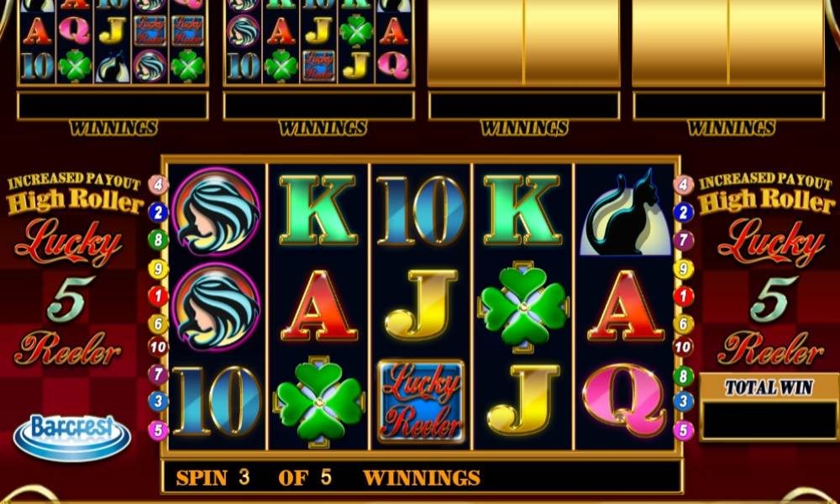Toggle payline 10 marker on the left side
This screenshot has width=840, height=504.
(158, 347)
